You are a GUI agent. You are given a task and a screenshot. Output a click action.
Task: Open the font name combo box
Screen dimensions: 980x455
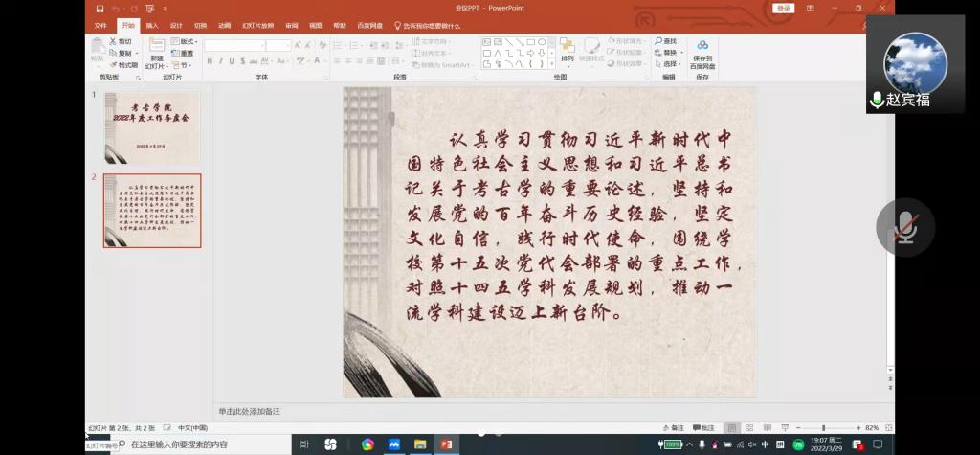pos(234,45)
